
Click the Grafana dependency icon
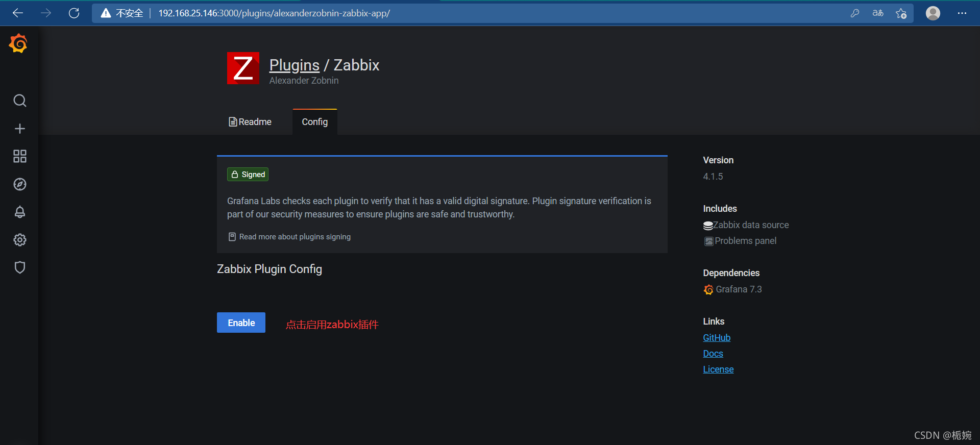[x=708, y=290]
